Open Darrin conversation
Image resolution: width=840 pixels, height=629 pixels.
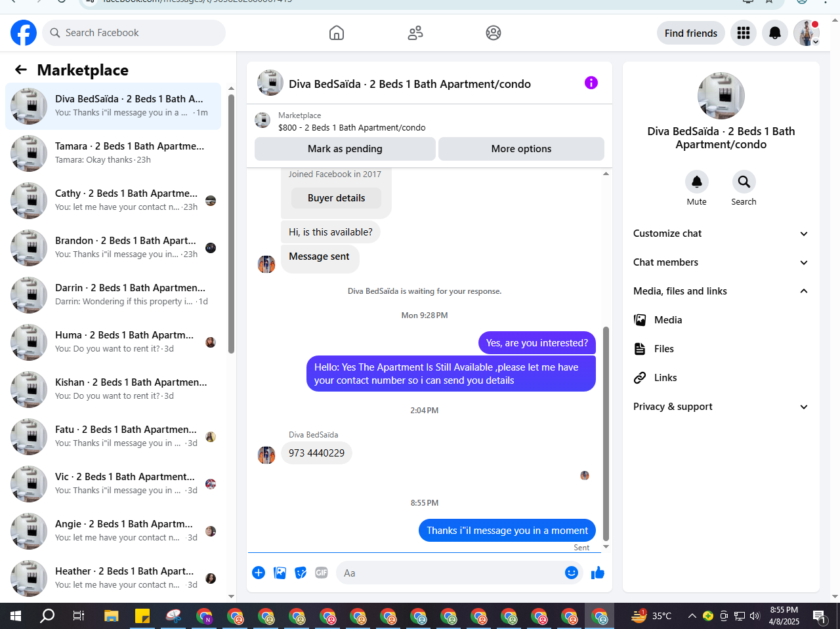(113, 295)
